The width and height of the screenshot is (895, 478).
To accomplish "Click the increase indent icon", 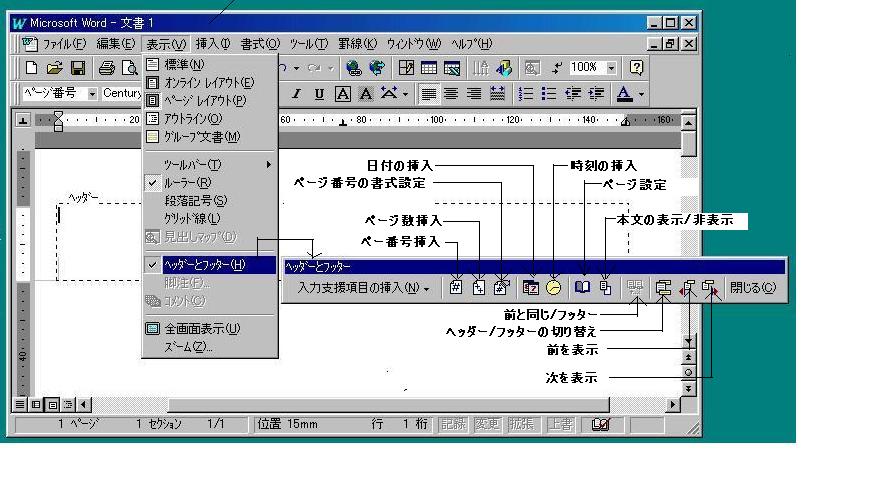I will (x=596, y=94).
